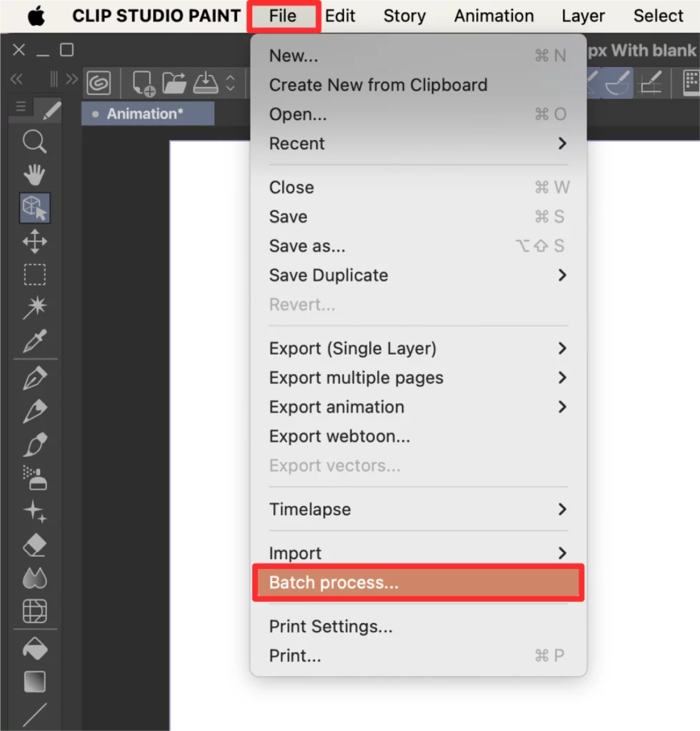
Task: Select the Move layer tool
Action: [x=34, y=241]
